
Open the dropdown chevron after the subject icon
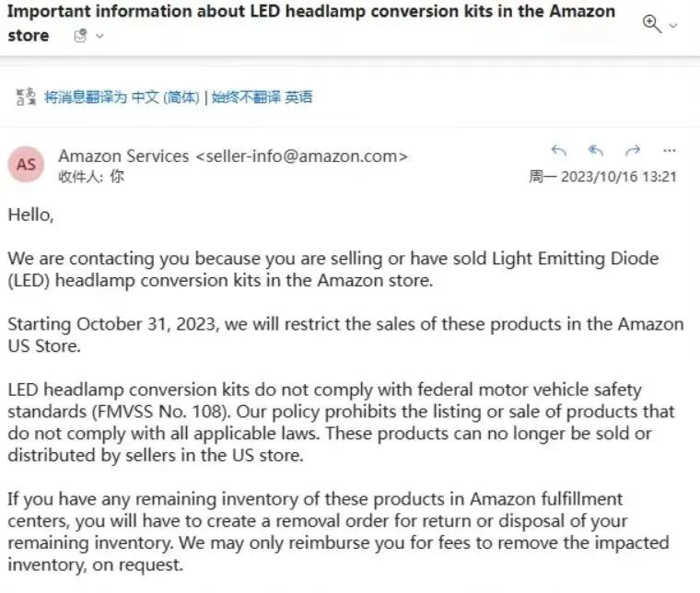pyautogui.click(x=100, y=36)
